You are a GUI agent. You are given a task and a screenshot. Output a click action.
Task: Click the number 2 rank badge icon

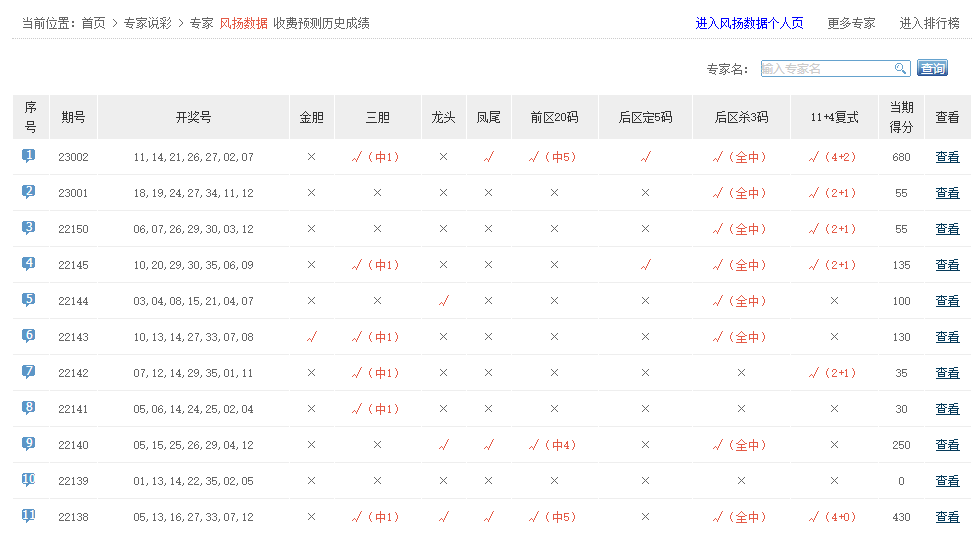pyautogui.click(x=29, y=192)
